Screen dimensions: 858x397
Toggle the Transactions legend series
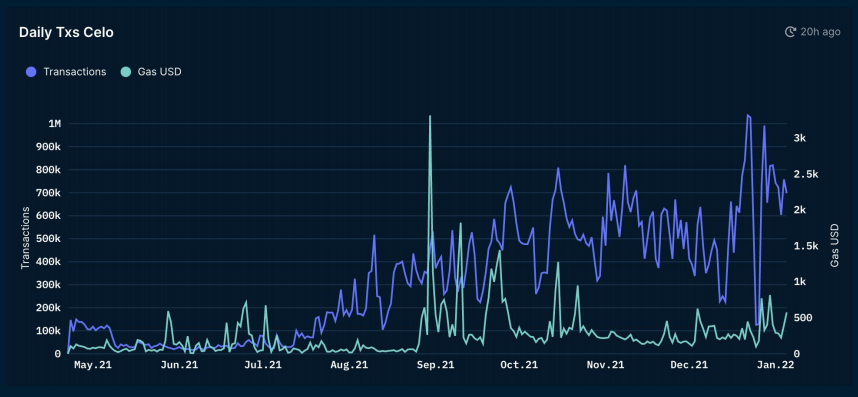(66, 72)
